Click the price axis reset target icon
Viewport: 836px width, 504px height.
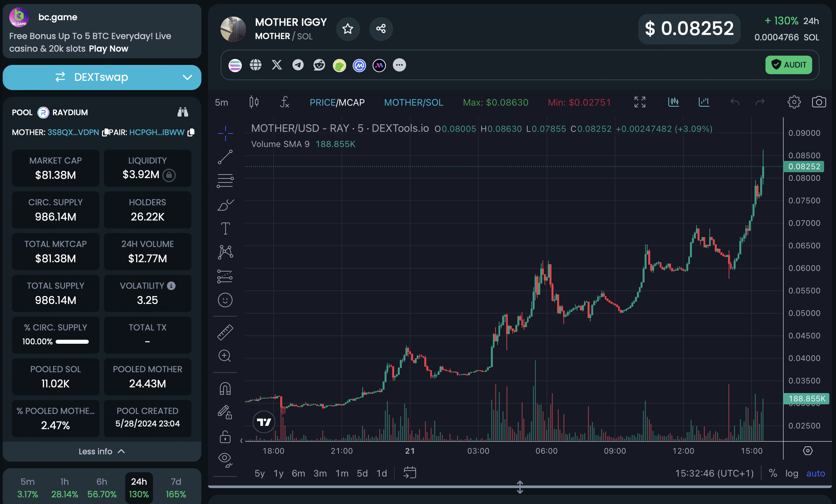click(x=808, y=451)
